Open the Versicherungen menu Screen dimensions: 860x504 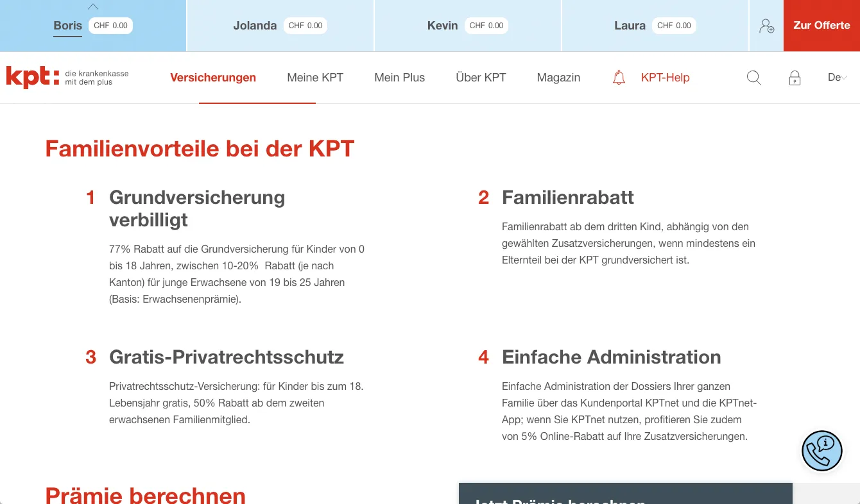(213, 78)
